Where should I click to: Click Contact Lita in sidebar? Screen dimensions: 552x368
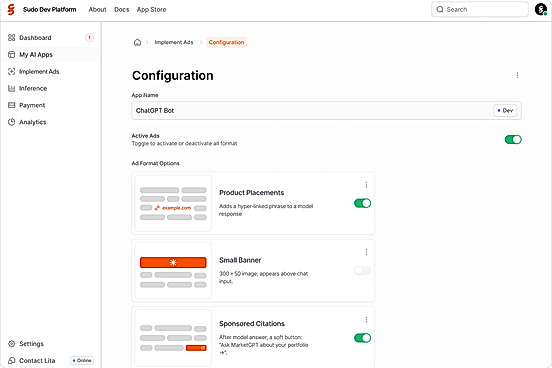[x=37, y=361]
